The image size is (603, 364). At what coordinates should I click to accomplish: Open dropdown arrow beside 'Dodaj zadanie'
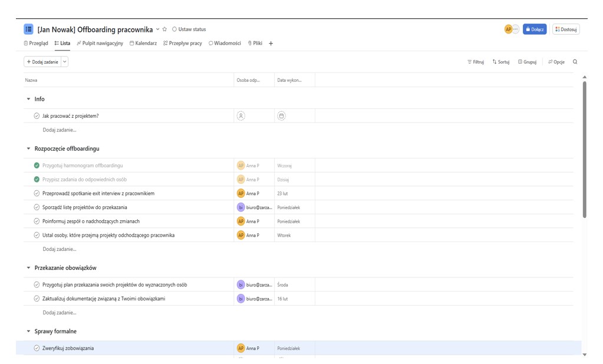[65, 62]
